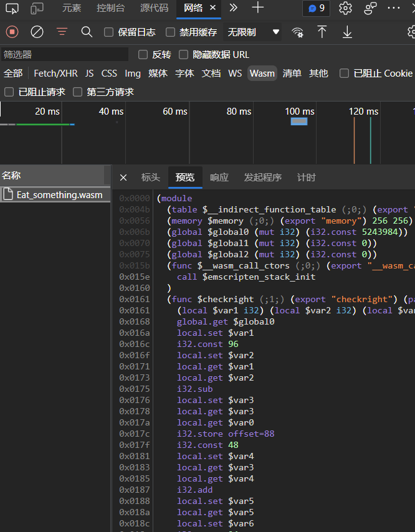
Task: Open network conditions wifi icon
Action: coord(298,32)
